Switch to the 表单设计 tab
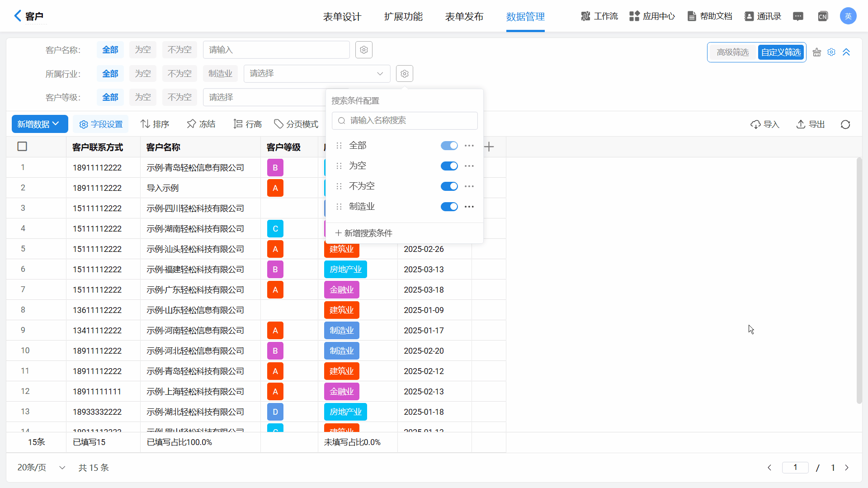868x488 pixels. coord(342,17)
